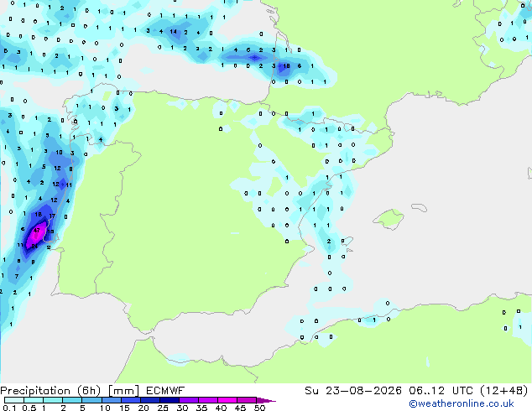Viewport: 532px width, 411px height.
Task: Click the 0.1–0.5 mm legend color box
Action: (x=14, y=400)
